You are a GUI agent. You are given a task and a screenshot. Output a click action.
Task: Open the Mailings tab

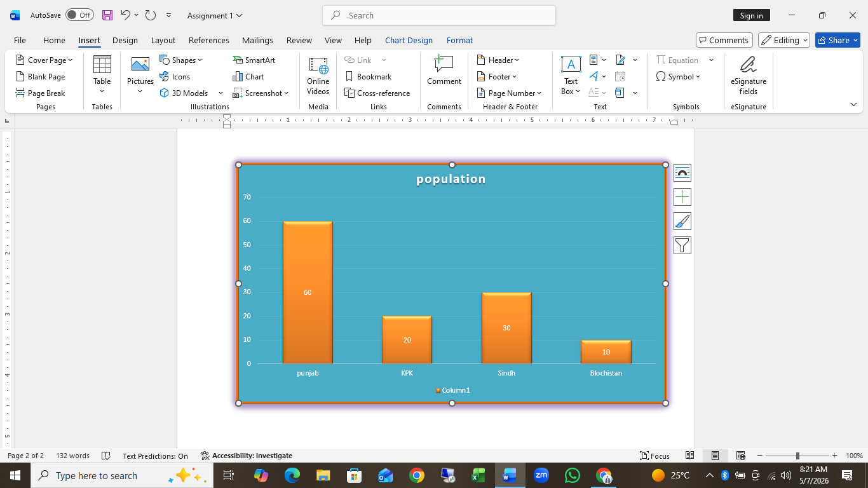(257, 40)
